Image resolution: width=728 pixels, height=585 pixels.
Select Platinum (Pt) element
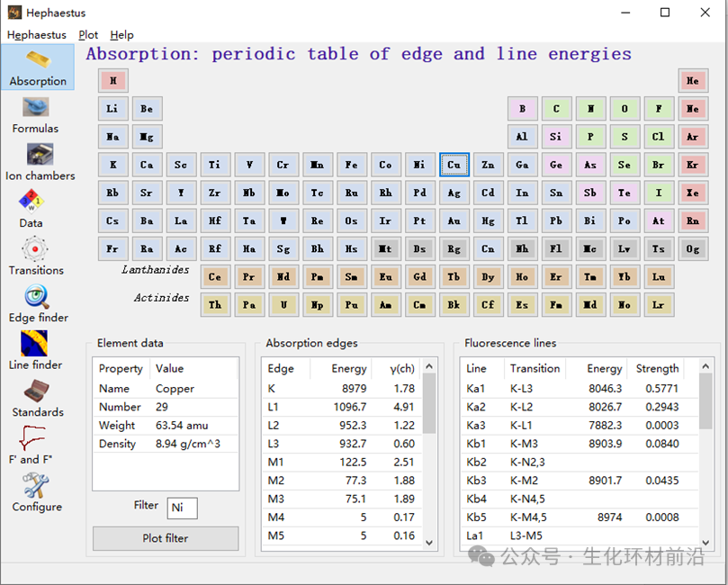pyautogui.click(x=419, y=221)
